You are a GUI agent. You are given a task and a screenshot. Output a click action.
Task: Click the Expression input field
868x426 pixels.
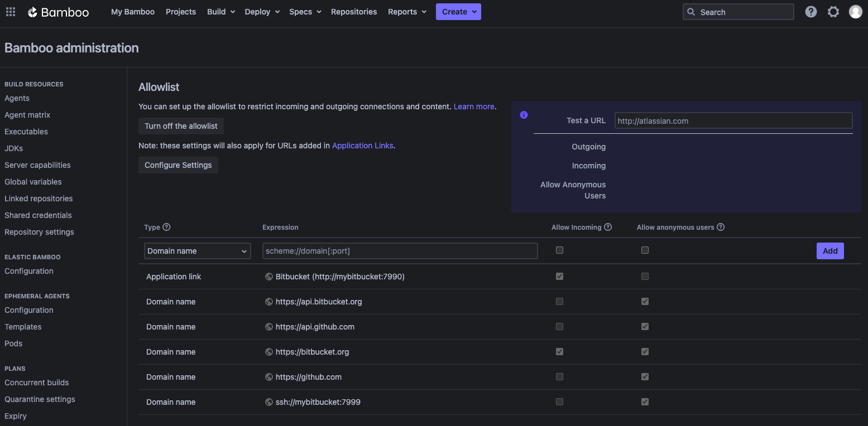pos(400,251)
